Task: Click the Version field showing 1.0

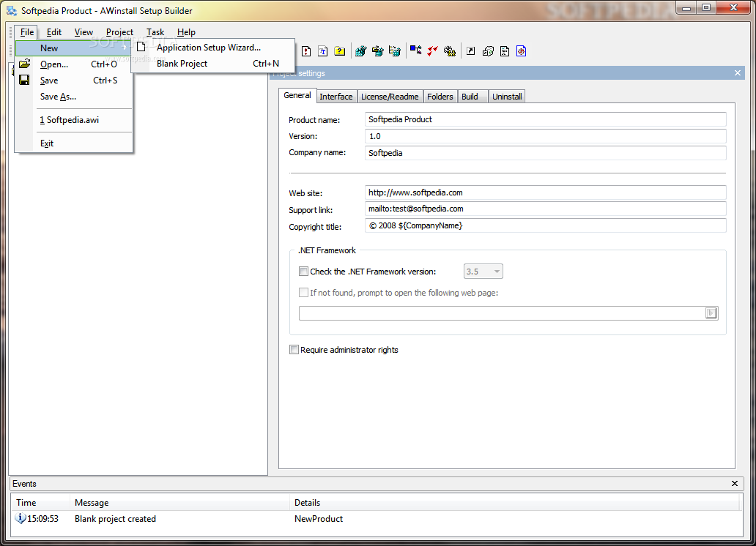Action: click(x=545, y=136)
